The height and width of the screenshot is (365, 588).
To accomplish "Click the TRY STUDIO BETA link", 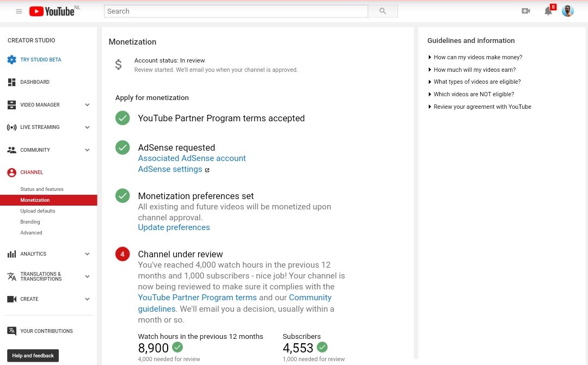I will point(40,60).
